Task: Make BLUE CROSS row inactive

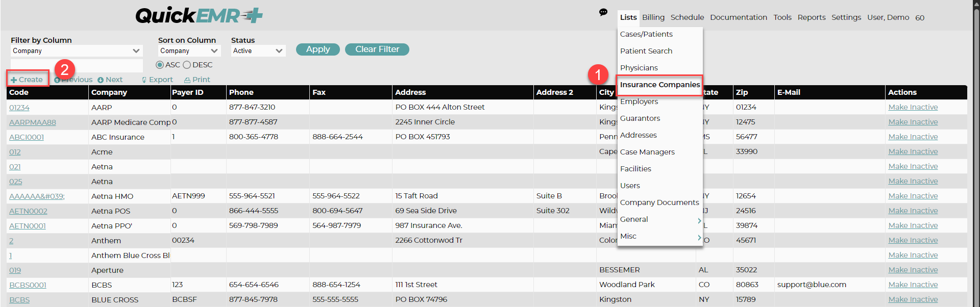Action: 913,299
